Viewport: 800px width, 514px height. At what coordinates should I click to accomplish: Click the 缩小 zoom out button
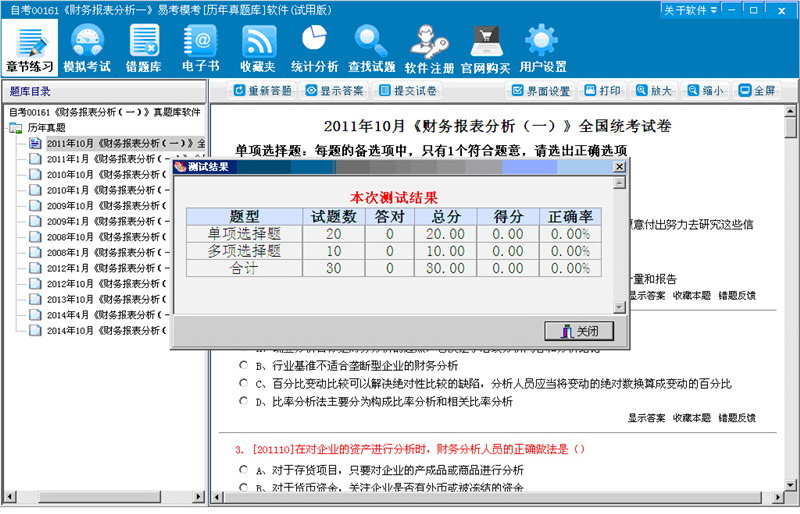tap(705, 91)
